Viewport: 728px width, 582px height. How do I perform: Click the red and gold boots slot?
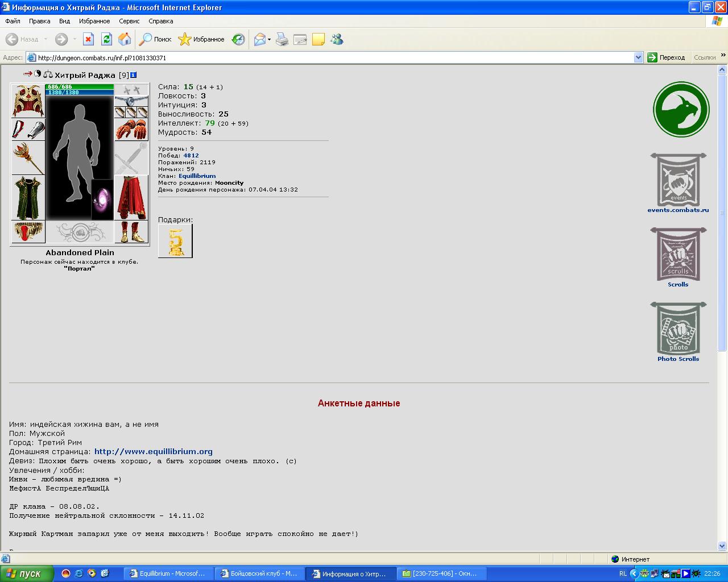(131, 232)
